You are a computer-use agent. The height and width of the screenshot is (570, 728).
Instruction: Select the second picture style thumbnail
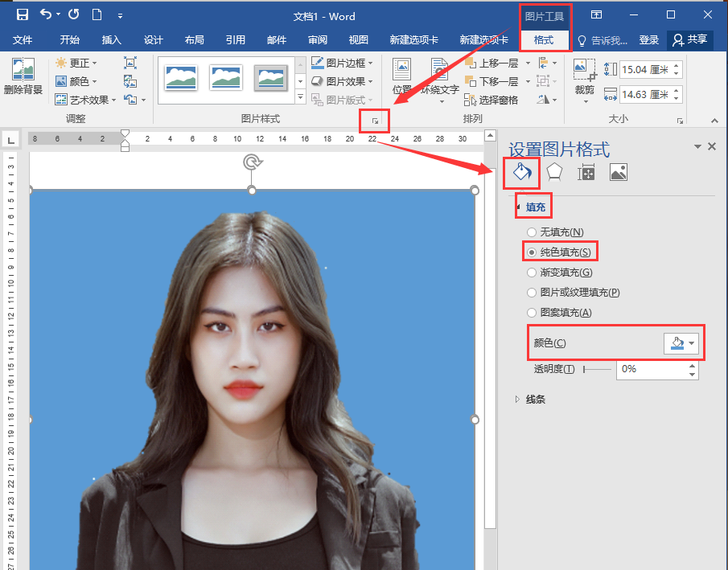click(x=226, y=77)
